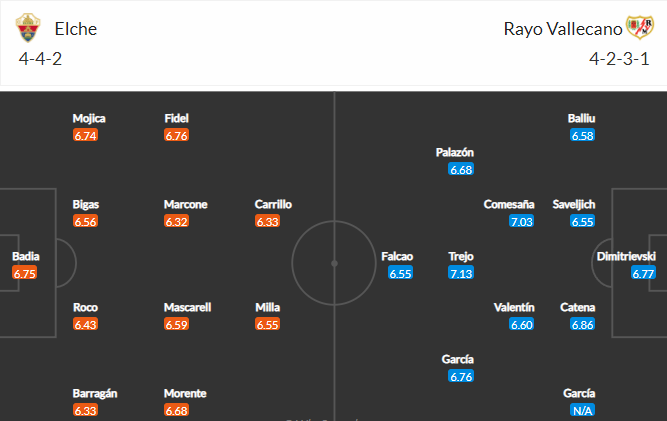Screen dimensions: 667x421
Task: Click Comesaña's 7.03 rating badge
Action: [x=522, y=221]
